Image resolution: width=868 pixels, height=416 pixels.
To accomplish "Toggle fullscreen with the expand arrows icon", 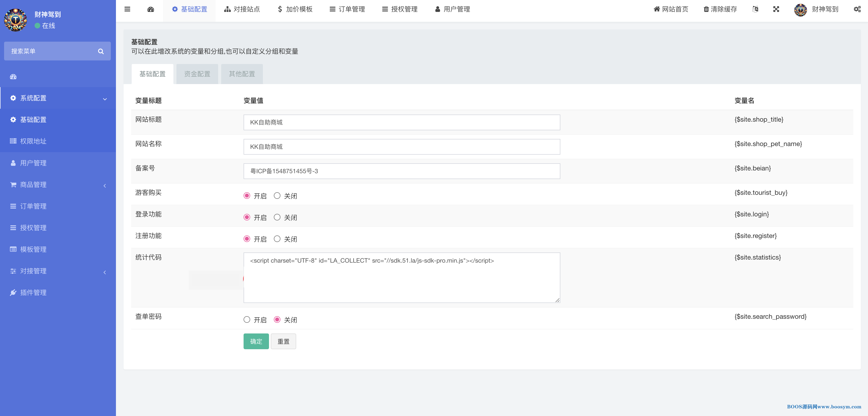I will (x=776, y=9).
